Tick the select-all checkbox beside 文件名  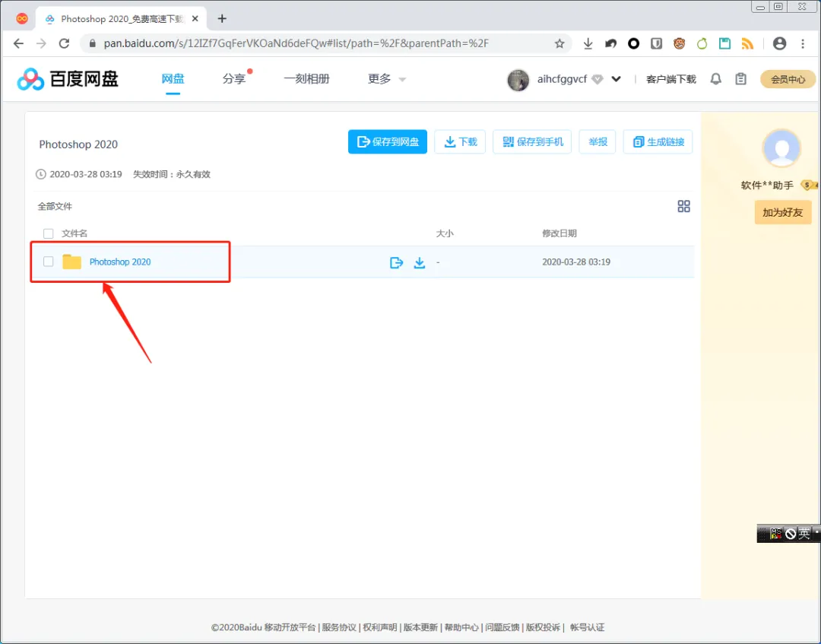pos(48,233)
